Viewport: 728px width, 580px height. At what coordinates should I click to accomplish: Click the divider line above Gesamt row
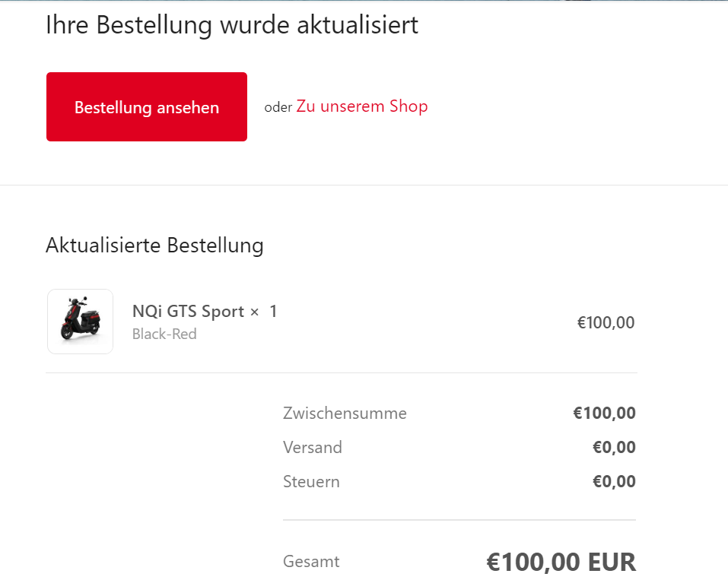pyautogui.click(x=459, y=521)
